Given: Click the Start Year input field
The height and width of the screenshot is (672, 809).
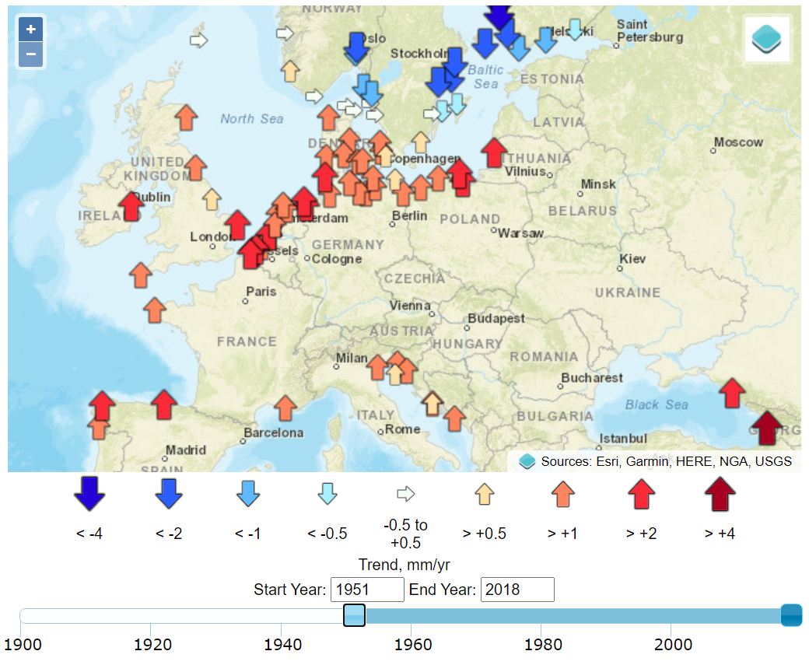Looking at the screenshot, I should tap(367, 590).
